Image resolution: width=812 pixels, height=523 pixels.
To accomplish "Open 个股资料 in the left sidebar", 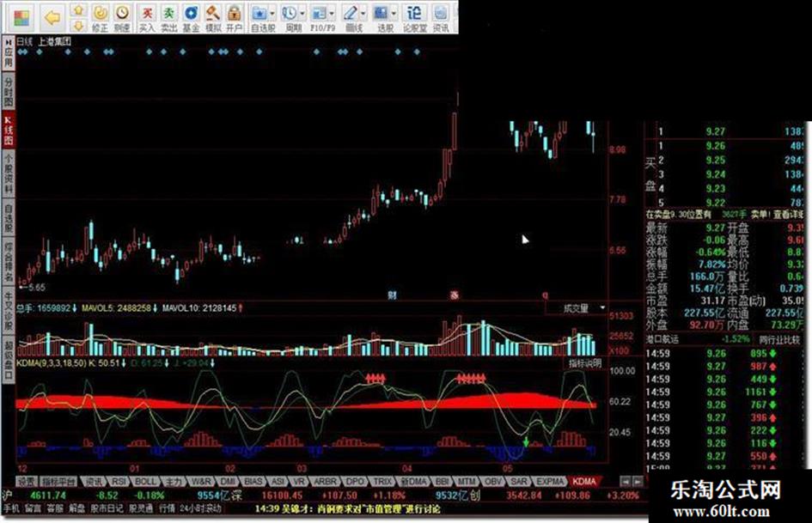I will [x=9, y=173].
